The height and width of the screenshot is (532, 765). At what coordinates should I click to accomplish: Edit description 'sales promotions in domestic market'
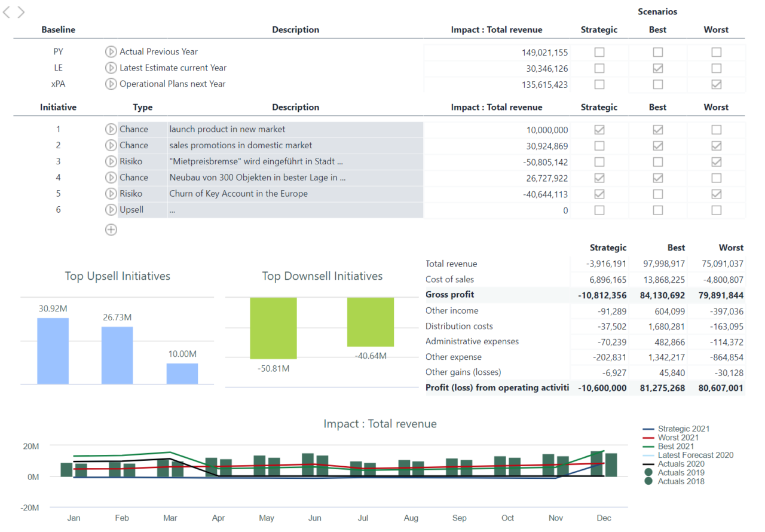click(x=295, y=145)
